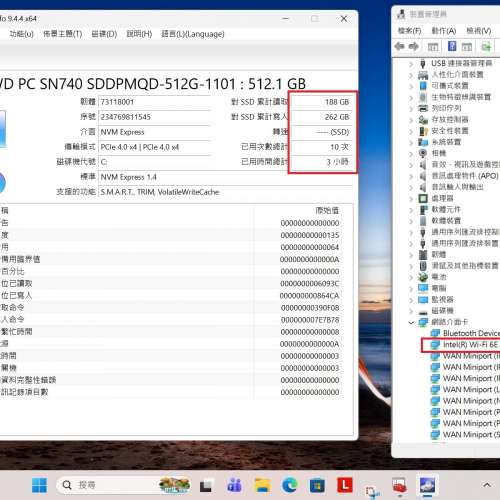Click the Forward arrow in Device Manager toolbar
Image resolution: width=500 pixels, height=500 pixels.
[413, 46]
